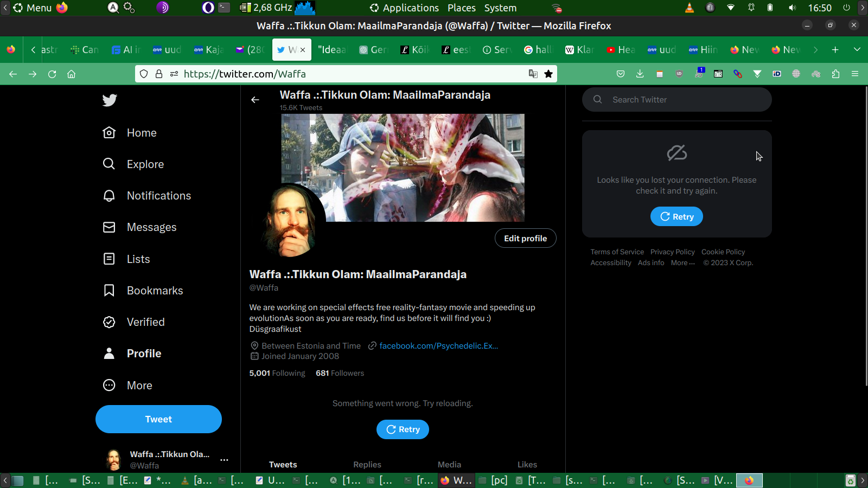Open Notifications in the Twitter sidebar
Image resolution: width=868 pixels, height=488 pixels.
tap(147, 196)
